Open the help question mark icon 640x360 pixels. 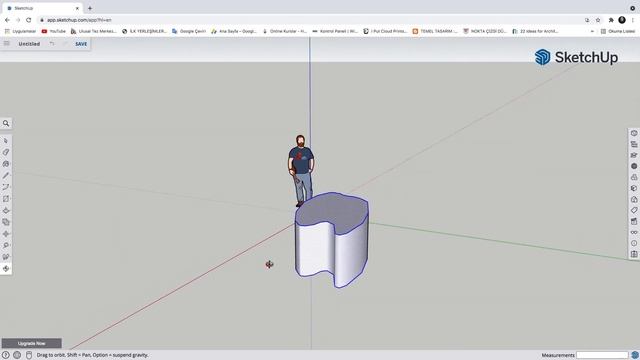pos(6,355)
